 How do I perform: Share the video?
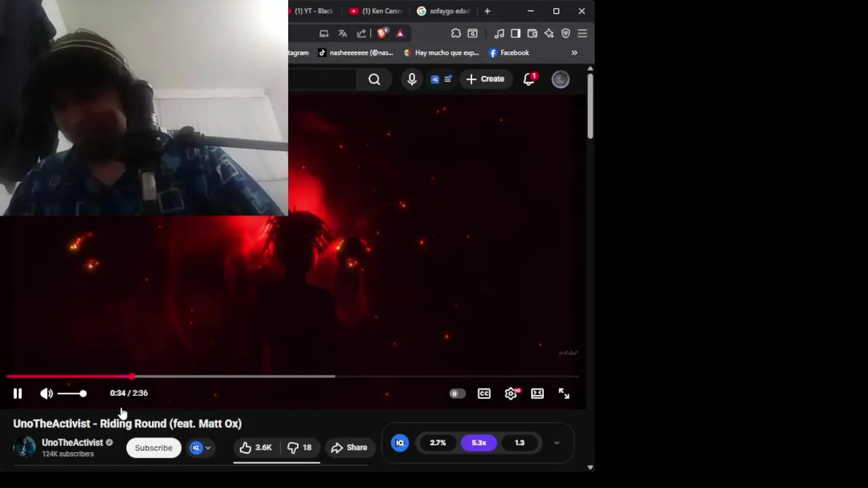(x=349, y=448)
